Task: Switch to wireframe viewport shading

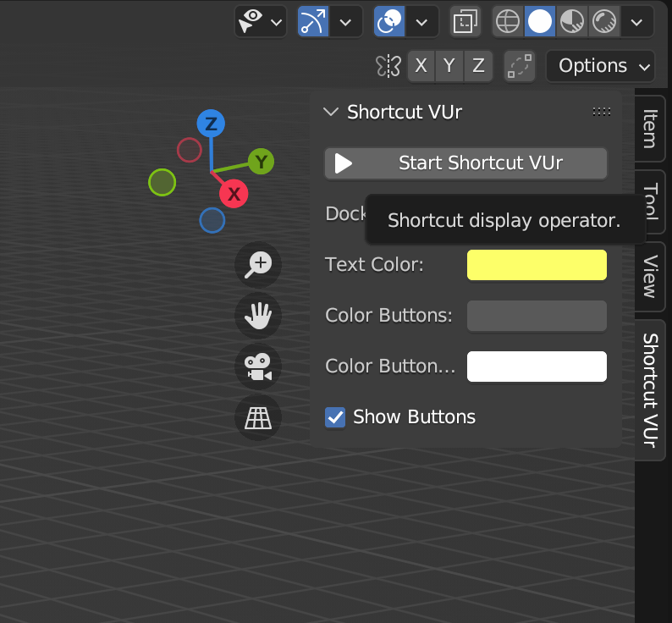Action: coord(508,21)
